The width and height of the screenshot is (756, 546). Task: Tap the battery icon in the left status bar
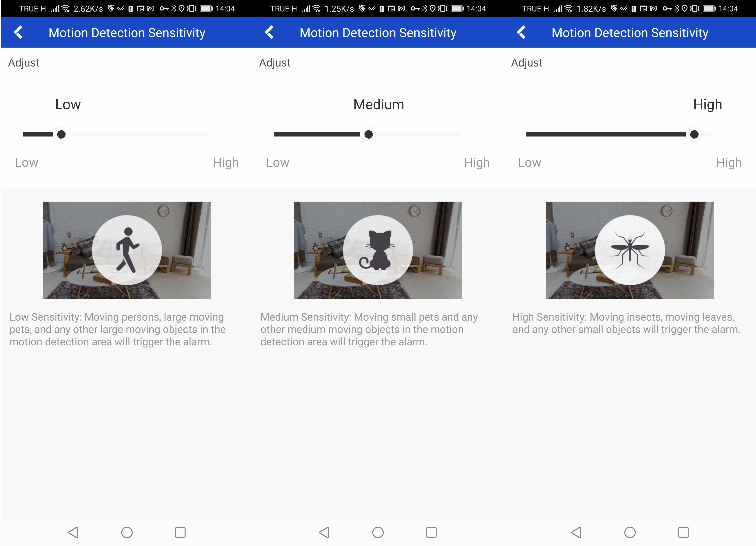coord(206,9)
